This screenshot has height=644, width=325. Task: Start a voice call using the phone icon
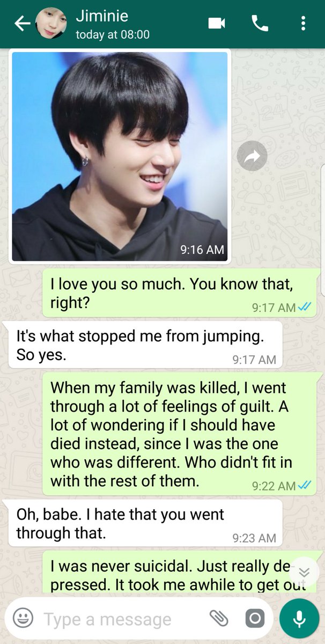tap(260, 24)
